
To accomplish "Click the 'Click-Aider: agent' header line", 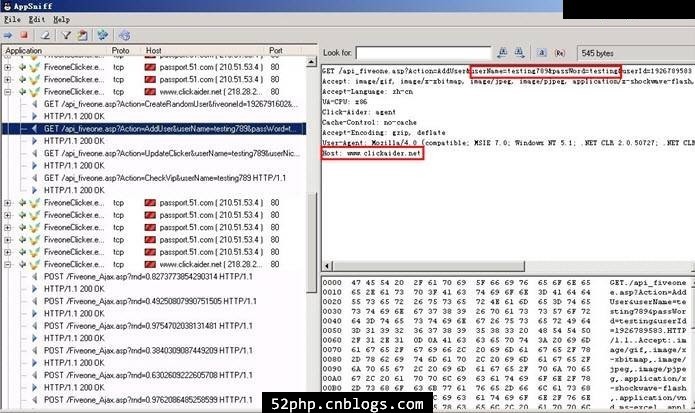I will [359, 112].
